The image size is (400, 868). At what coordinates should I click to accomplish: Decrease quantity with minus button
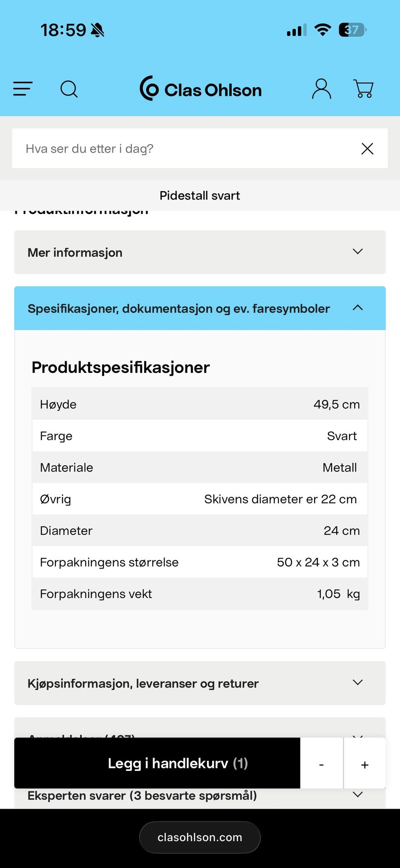321,764
